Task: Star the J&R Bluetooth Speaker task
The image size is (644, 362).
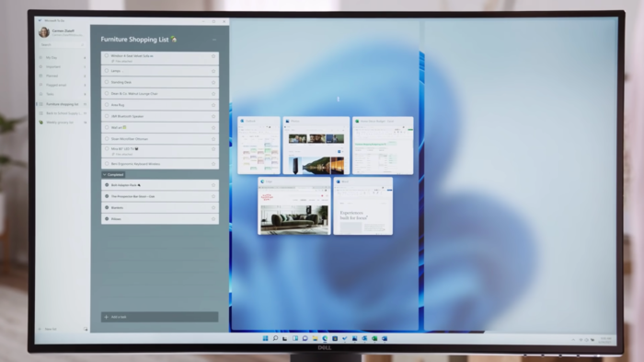Action: pos(213,116)
